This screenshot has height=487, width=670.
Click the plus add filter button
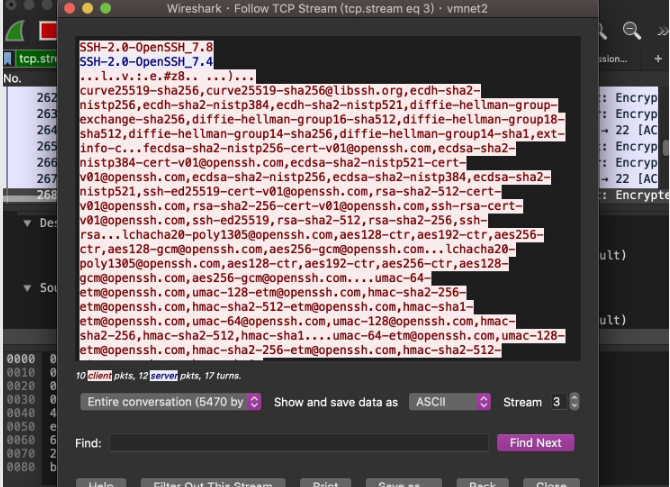(x=658, y=59)
